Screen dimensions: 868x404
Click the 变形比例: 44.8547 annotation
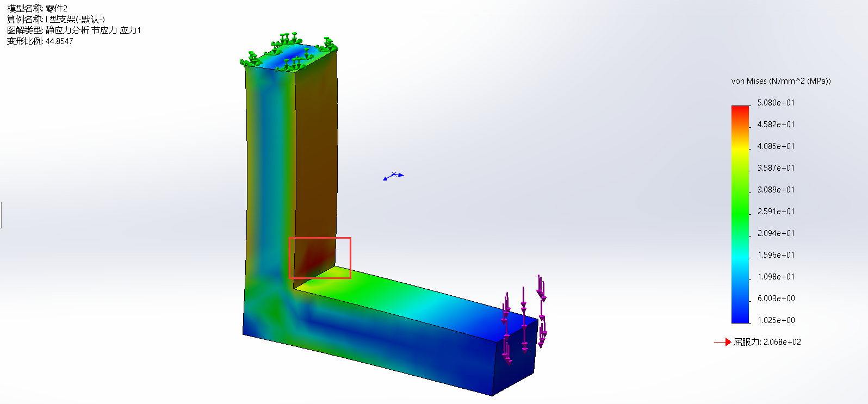[x=40, y=41]
